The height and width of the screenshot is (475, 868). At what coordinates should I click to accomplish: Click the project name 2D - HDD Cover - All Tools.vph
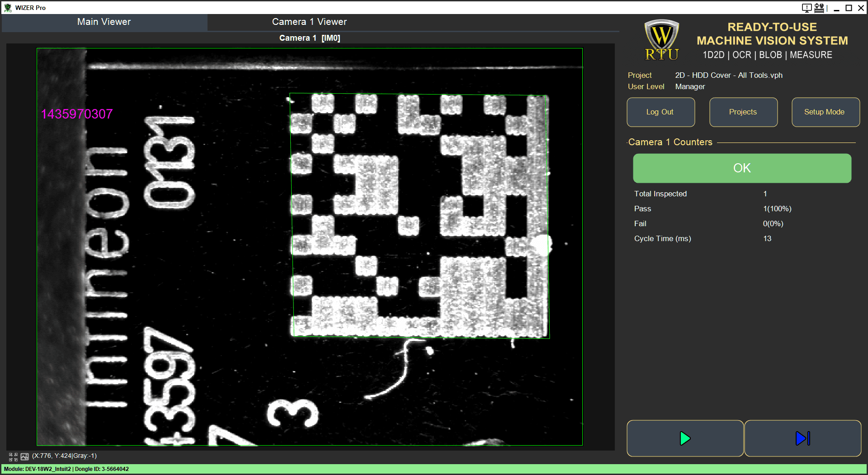point(729,75)
